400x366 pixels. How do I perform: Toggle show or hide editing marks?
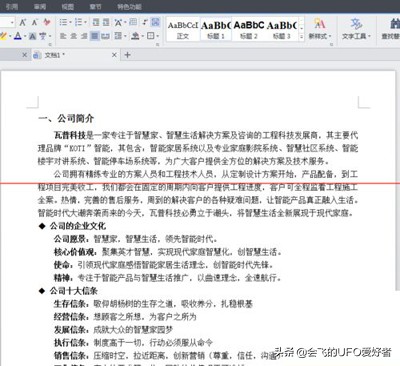tap(145, 23)
